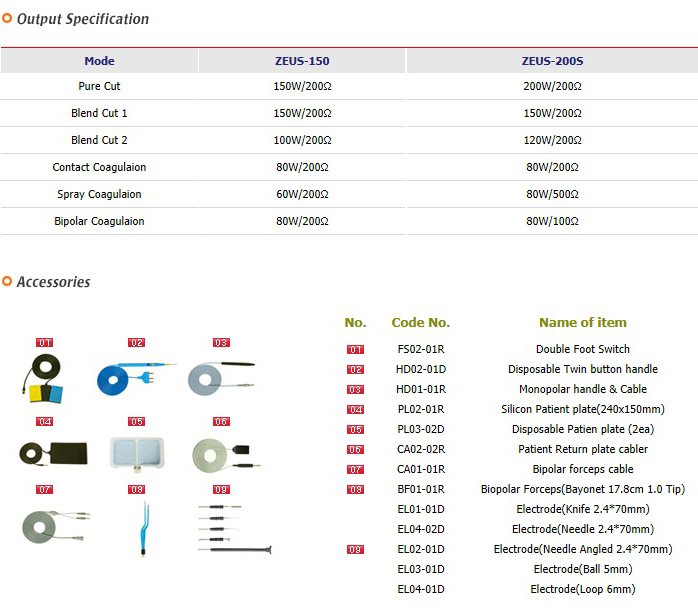Viewport: 698px width, 615px height.
Task: Select the Accessories heading
Action: click(x=53, y=282)
